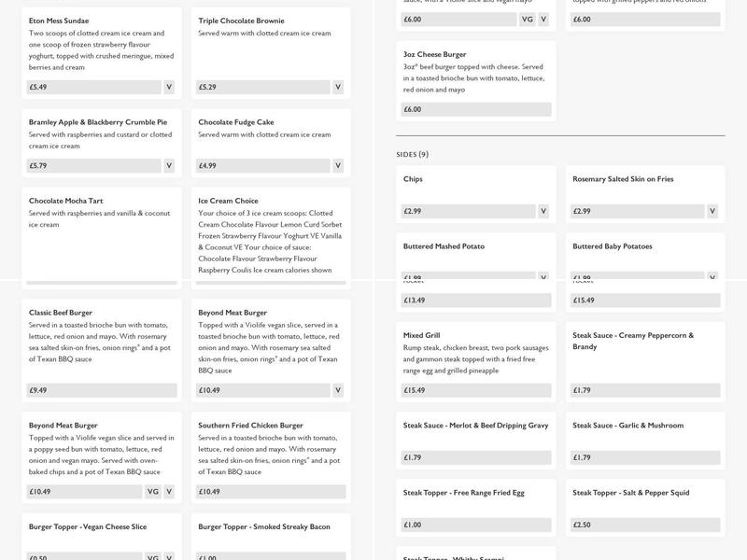Viewport: 747px width, 560px height.
Task: Select the Mixed Grill menu item
Action: (421, 335)
